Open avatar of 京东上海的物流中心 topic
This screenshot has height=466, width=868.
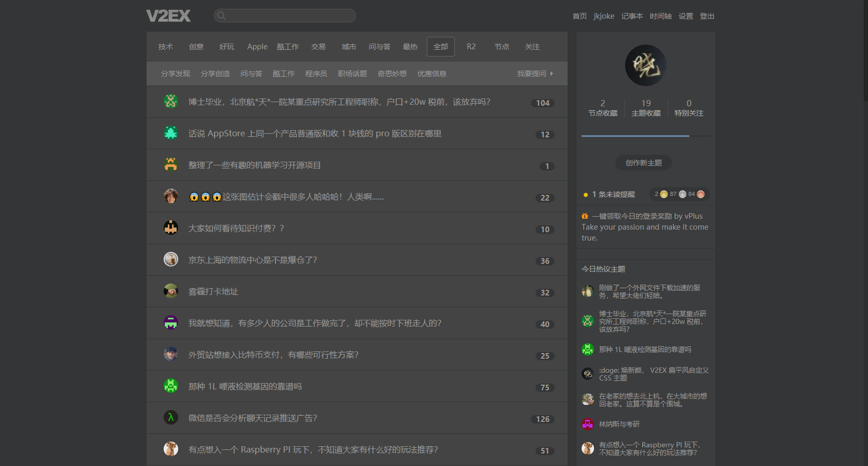171,259
